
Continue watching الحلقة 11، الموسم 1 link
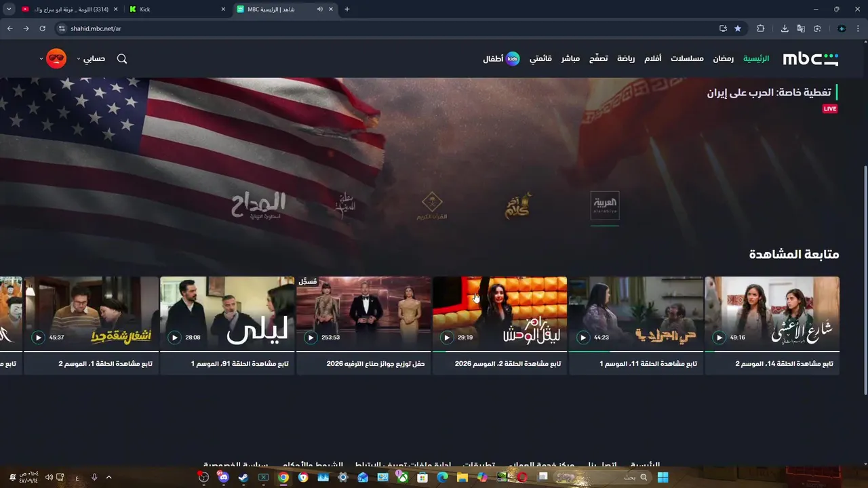(648, 364)
